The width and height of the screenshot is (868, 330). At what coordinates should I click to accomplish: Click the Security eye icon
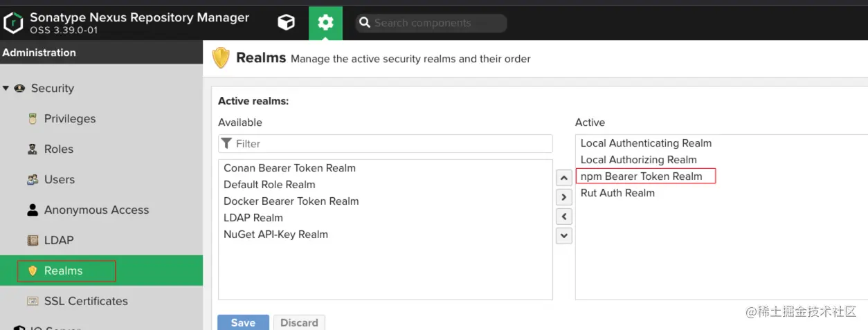click(x=19, y=88)
